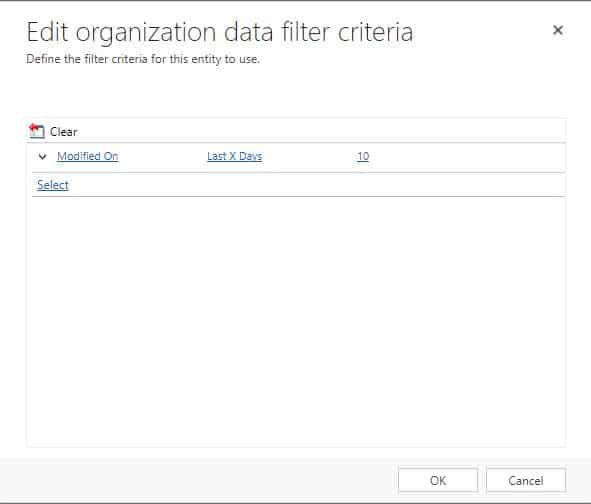The image size is (591, 504).
Task: Confirm the criteria with OK
Action: pos(438,480)
